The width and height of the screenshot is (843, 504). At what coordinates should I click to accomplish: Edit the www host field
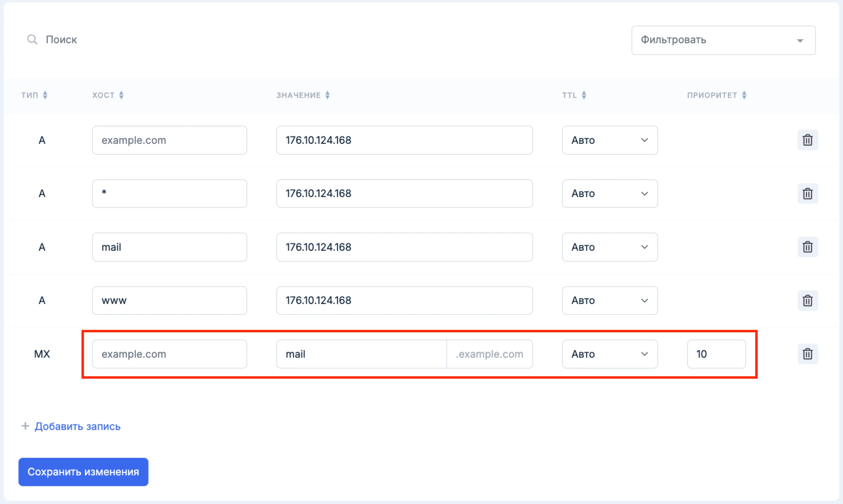170,301
